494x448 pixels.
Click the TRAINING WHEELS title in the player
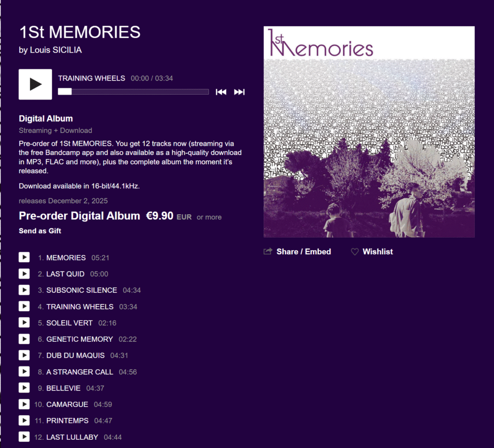[x=92, y=78]
